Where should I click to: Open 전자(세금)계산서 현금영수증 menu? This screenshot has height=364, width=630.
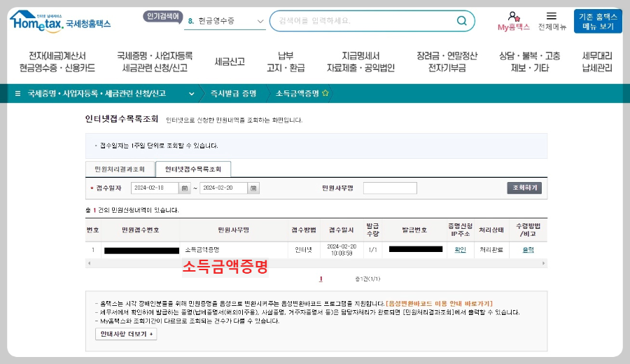[x=57, y=62]
